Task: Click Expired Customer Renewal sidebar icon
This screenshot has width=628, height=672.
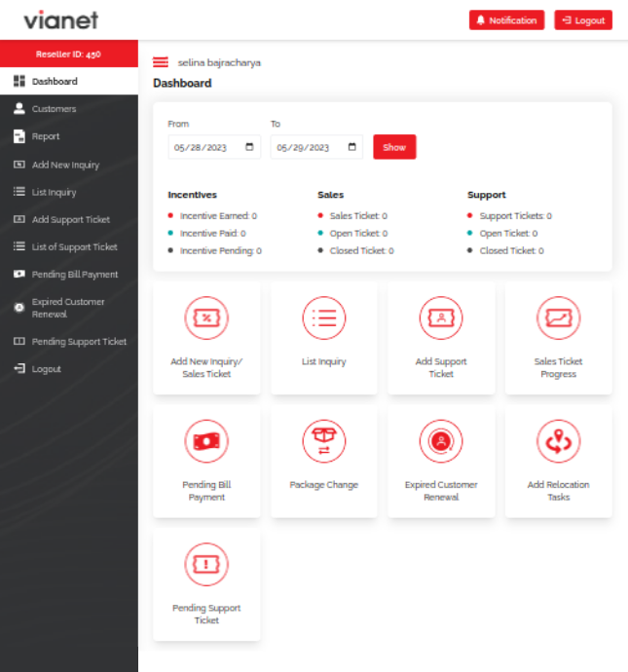Action: (19, 308)
